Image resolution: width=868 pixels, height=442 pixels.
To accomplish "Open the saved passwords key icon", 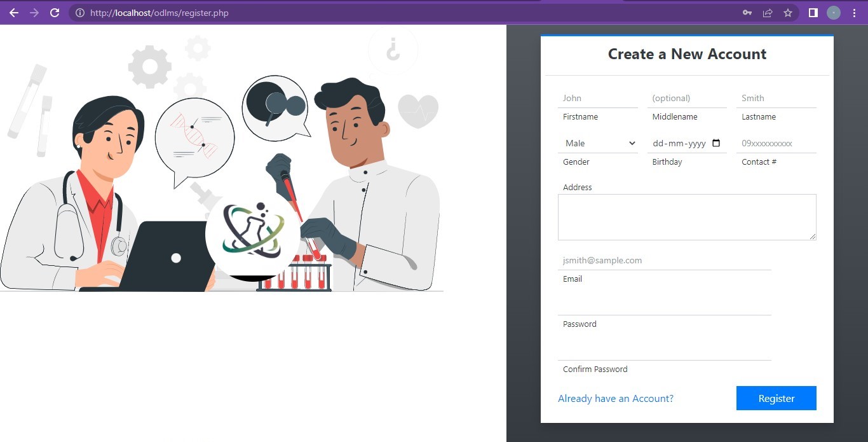I will click(747, 13).
